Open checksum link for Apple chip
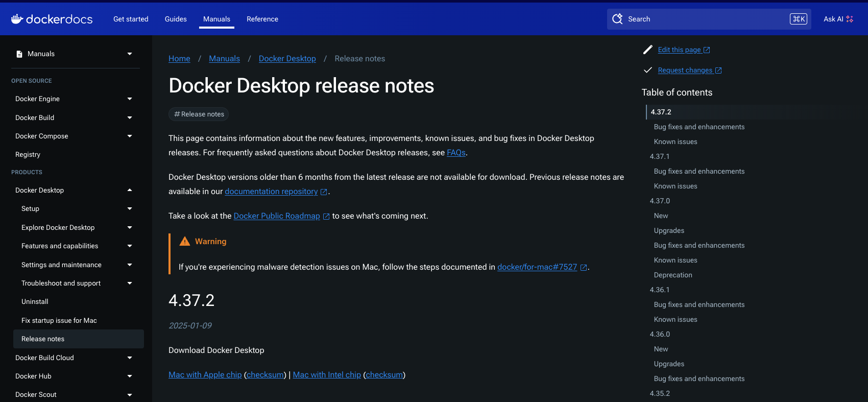 [x=265, y=375]
